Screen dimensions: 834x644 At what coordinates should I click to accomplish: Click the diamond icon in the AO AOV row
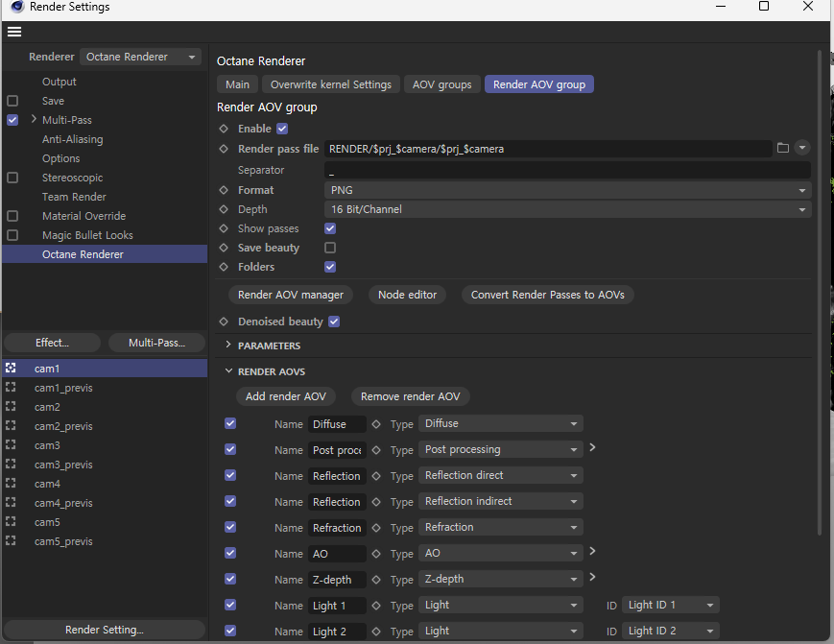pos(376,554)
